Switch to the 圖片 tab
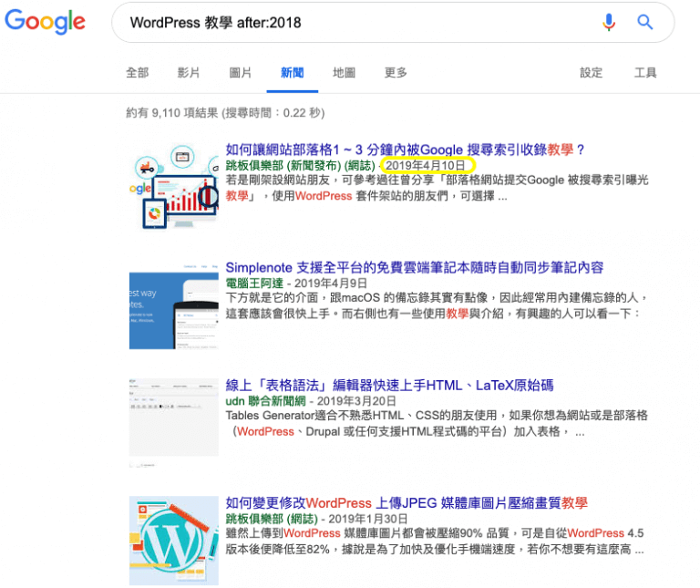Image resolution: width=700 pixels, height=588 pixels. coord(241,72)
